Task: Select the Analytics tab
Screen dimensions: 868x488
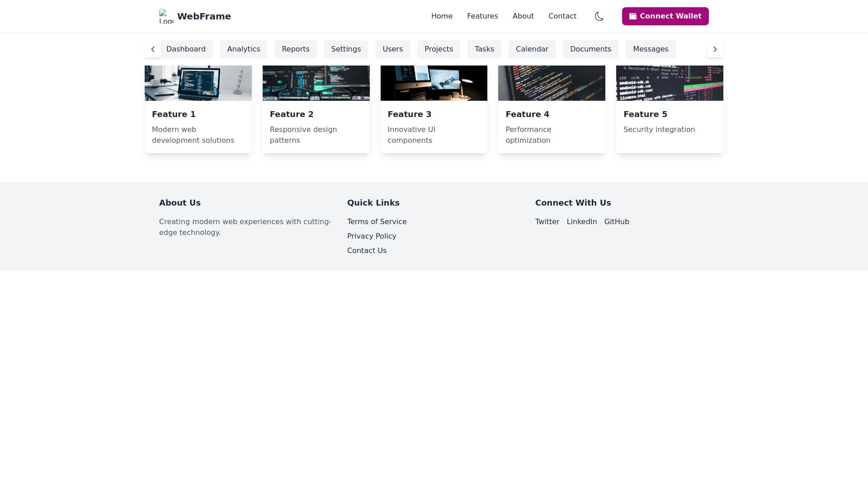Action: pyautogui.click(x=243, y=49)
